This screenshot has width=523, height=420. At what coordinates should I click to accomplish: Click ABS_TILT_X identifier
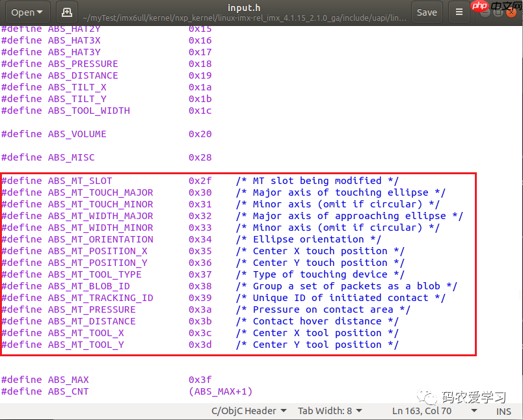[x=77, y=87]
